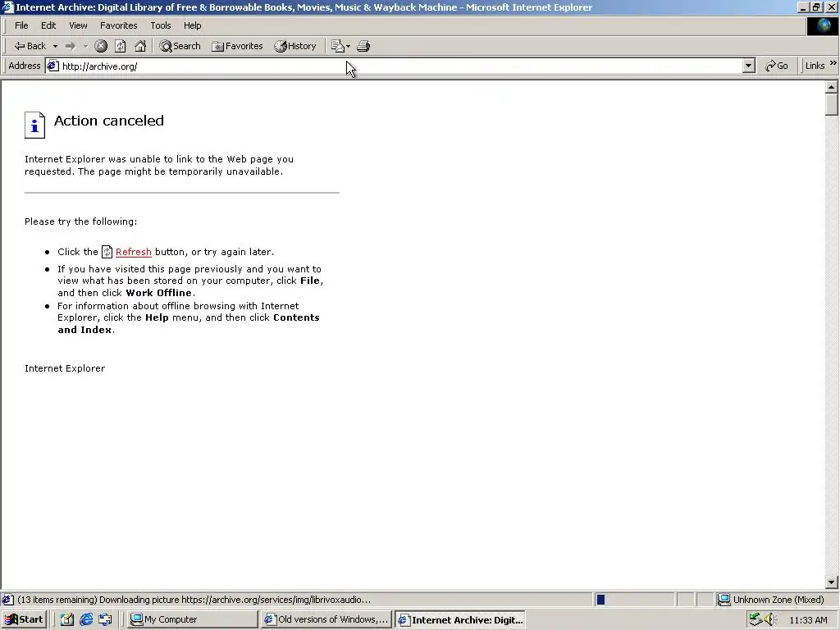Click the Action canceled heading
The width and height of the screenshot is (840, 630).
tap(109, 121)
